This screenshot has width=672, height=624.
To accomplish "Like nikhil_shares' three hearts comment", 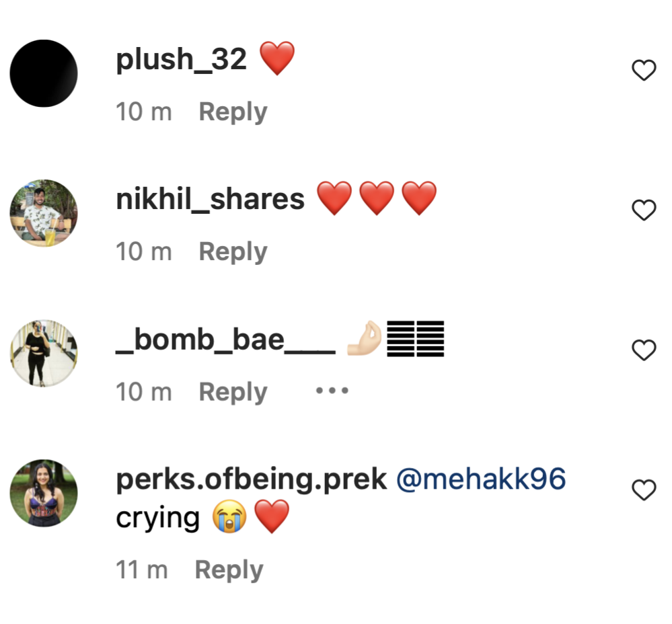I will 644,210.
